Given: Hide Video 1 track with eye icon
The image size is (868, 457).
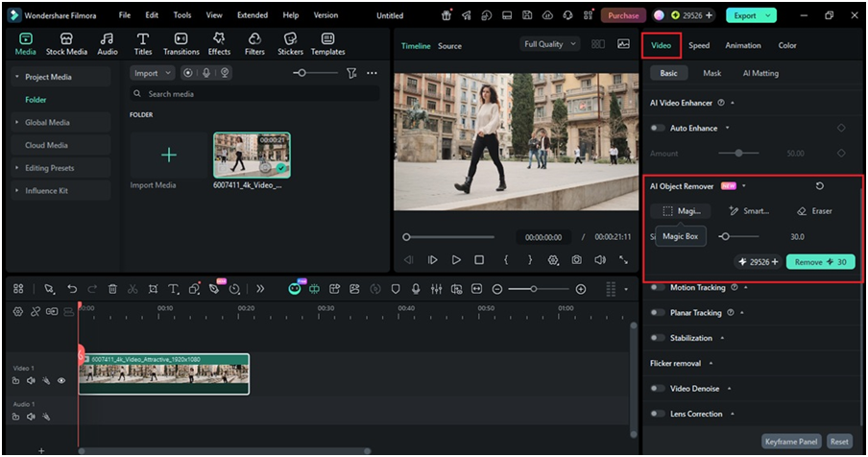Looking at the screenshot, I should click(x=61, y=380).
